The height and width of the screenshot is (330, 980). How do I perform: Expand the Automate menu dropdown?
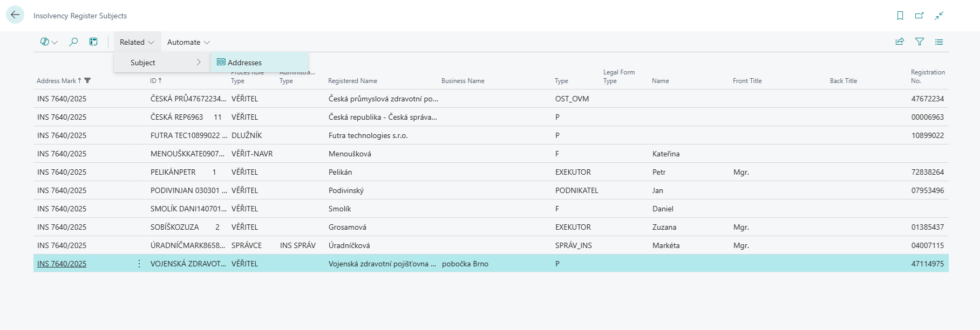[188, 42]
